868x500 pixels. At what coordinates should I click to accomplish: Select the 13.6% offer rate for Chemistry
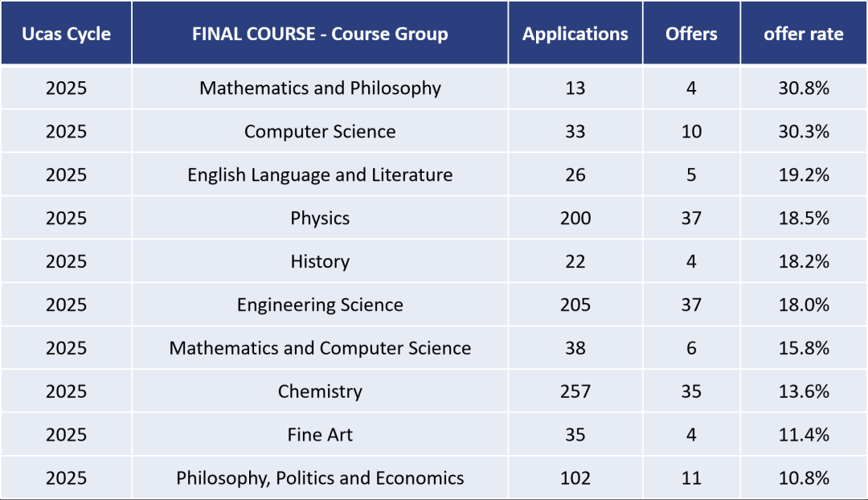pos(804,392)
